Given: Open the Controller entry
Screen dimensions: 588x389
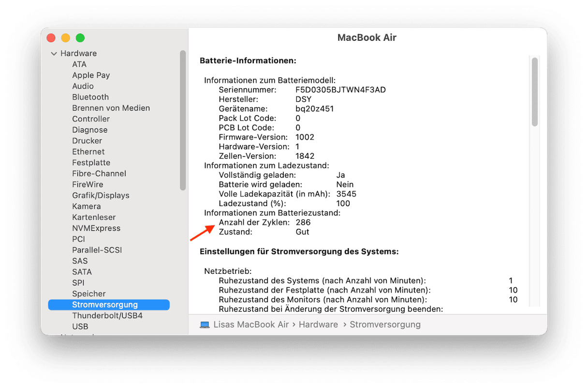Looking at the screenshot, I should [x=91, y=119].
